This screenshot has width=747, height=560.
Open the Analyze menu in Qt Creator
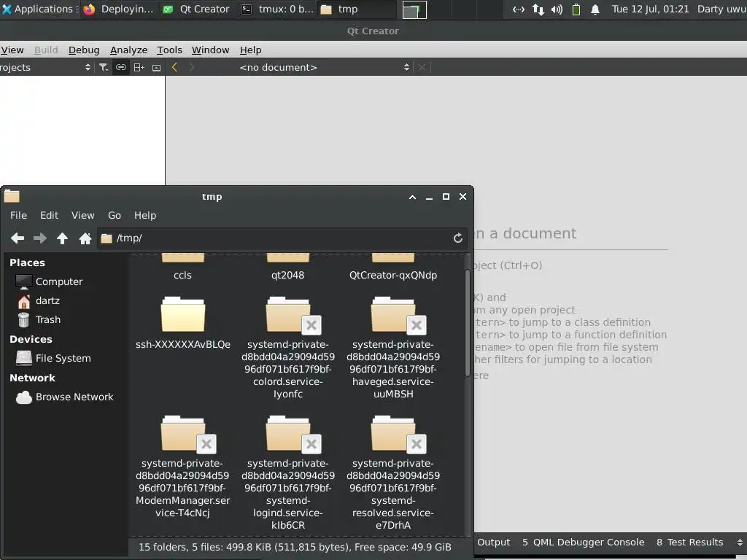(x=128, y=50)
